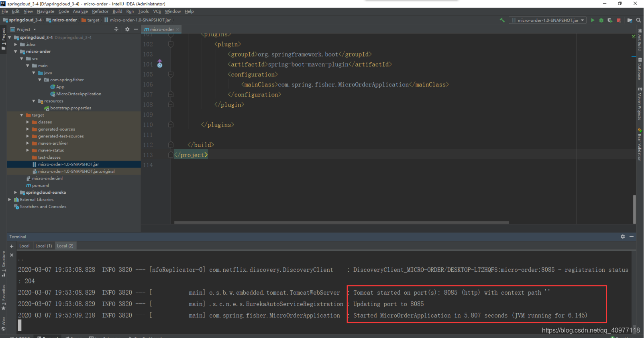644x338 pixels.
Task: Open the Build menu
Action: [117, 11]
